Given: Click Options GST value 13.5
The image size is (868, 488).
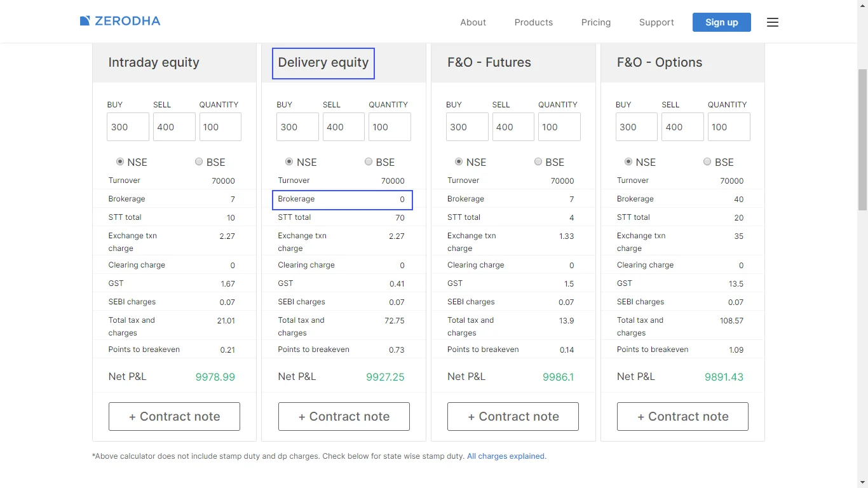Looking at the screenshot, I should pos(736,284).
